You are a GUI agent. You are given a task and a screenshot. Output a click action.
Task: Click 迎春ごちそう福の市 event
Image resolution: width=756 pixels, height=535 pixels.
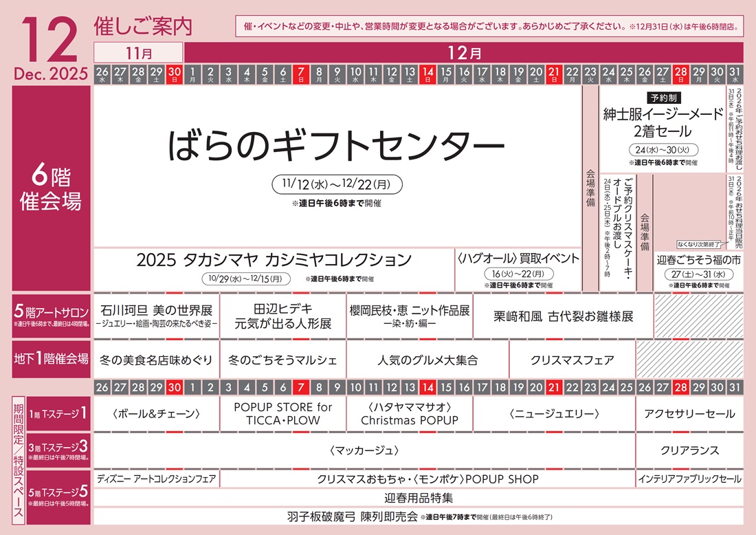click(x=698, y=261)
